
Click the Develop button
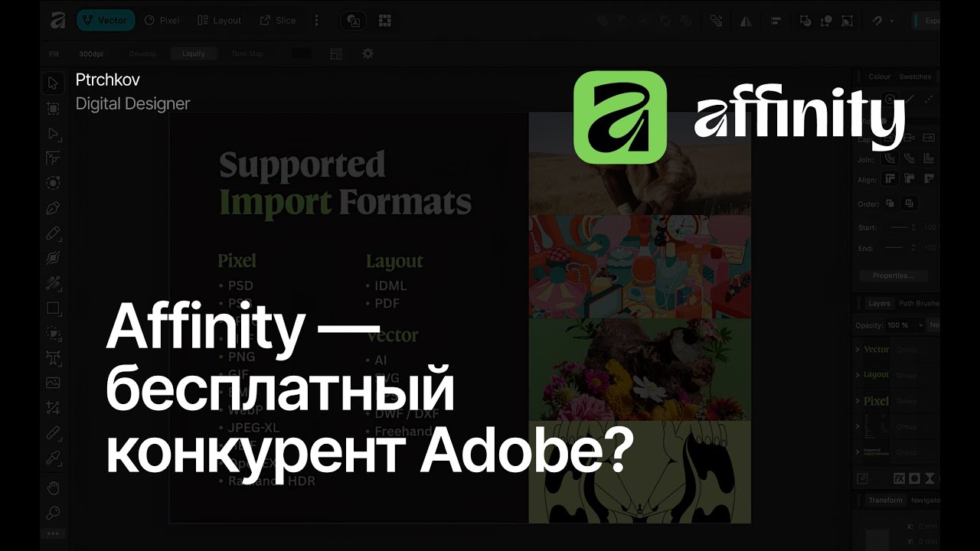coord(142,54)
